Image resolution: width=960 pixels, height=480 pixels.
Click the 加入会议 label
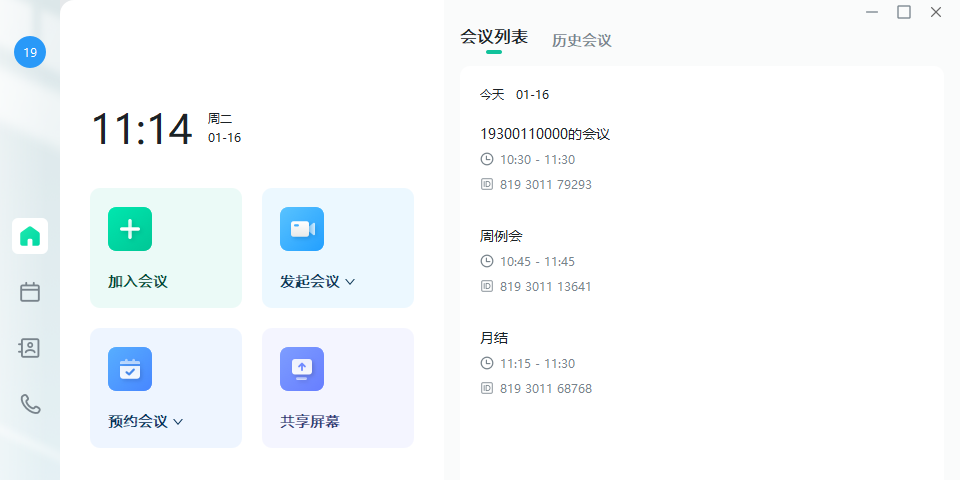pyautogui.click(x=138, y=282)
